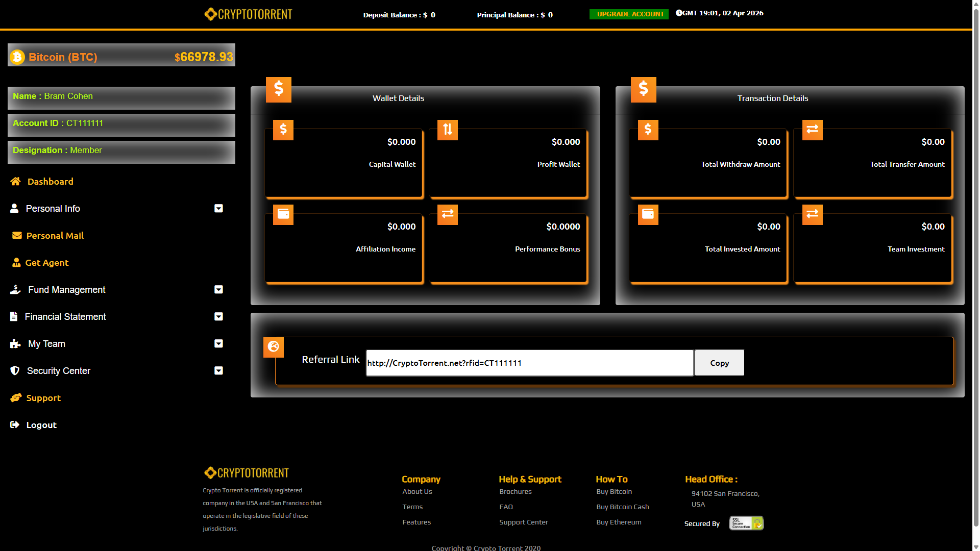Expand the Financial Statement dropdown arrow
980x551 pixels.
218,316
